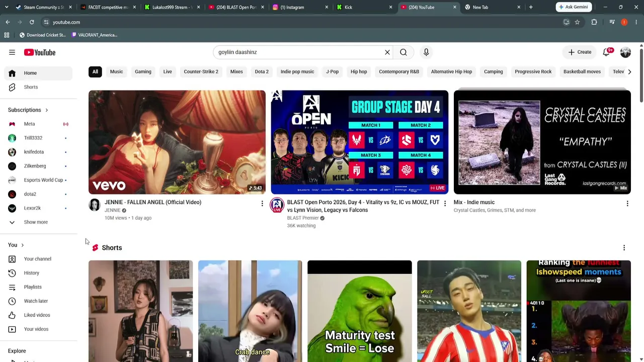Open Download Cricket St... bookmark
Image resolution: width=644 pixels, height=362 pixels.
pos(43,35)
